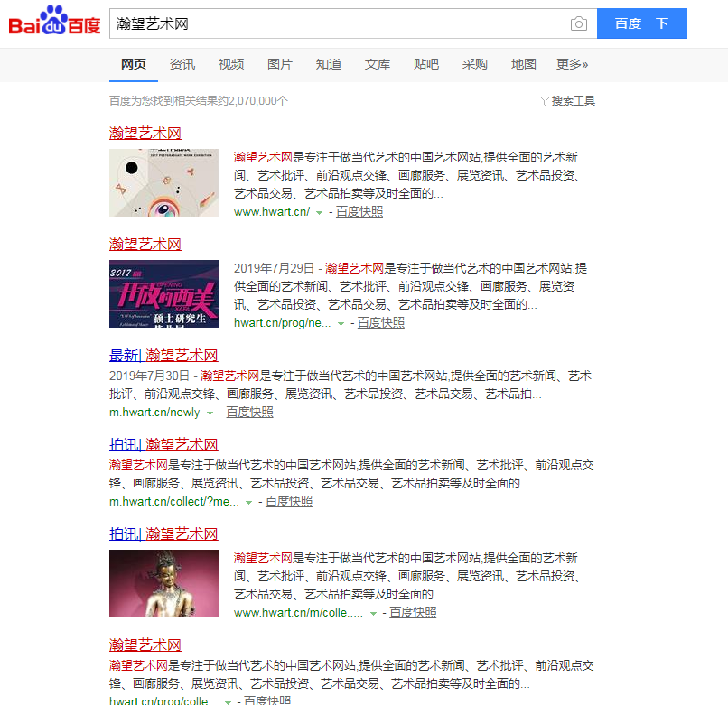Click 百度快照 link for hwart.cn/prog/ne result
Image resolution: width=728 pixels, height=705 pixels.
380,322
